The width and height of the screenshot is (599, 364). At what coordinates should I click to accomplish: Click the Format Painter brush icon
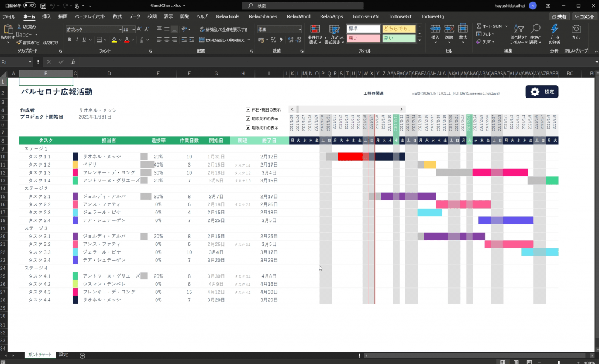coord(20,42)
